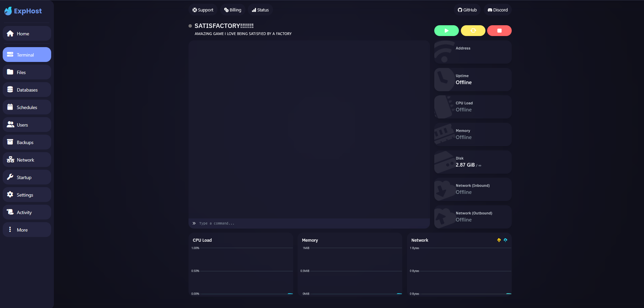
Task: Restart the server with yellow button
Action: 473,31
